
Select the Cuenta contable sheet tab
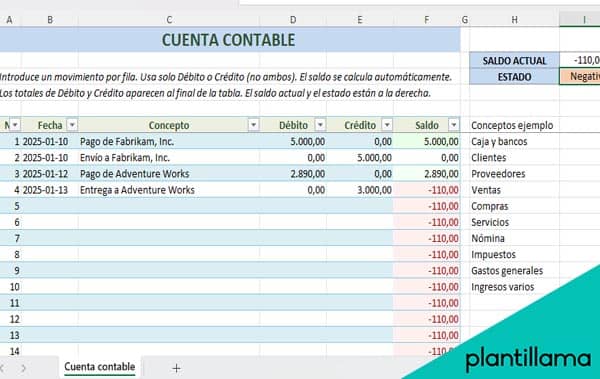[x=99, y=367]
